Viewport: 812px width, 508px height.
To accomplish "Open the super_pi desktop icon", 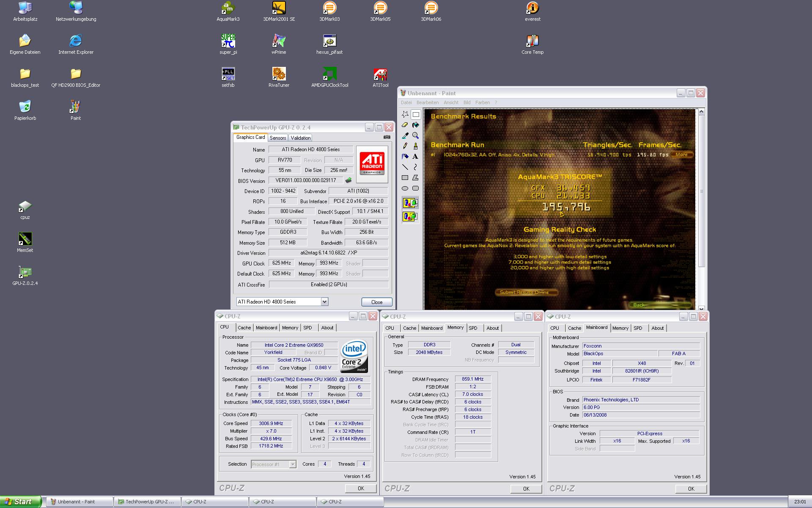I will click(228, 44).
